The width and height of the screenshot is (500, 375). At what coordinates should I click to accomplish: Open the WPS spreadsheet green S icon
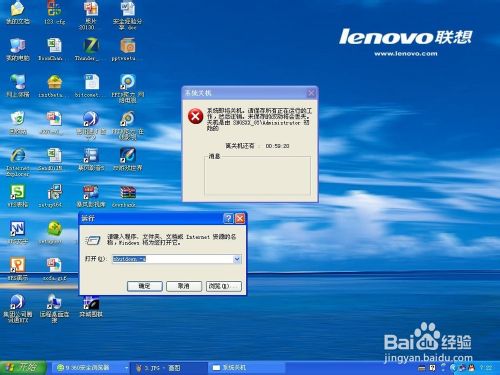coord(17,193)
